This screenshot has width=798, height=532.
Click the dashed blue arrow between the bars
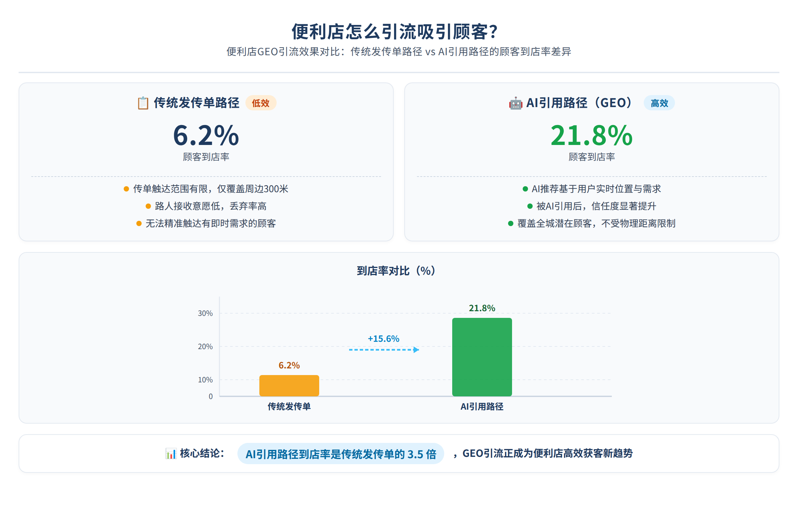pyautogui.click(x=384, y=350)
